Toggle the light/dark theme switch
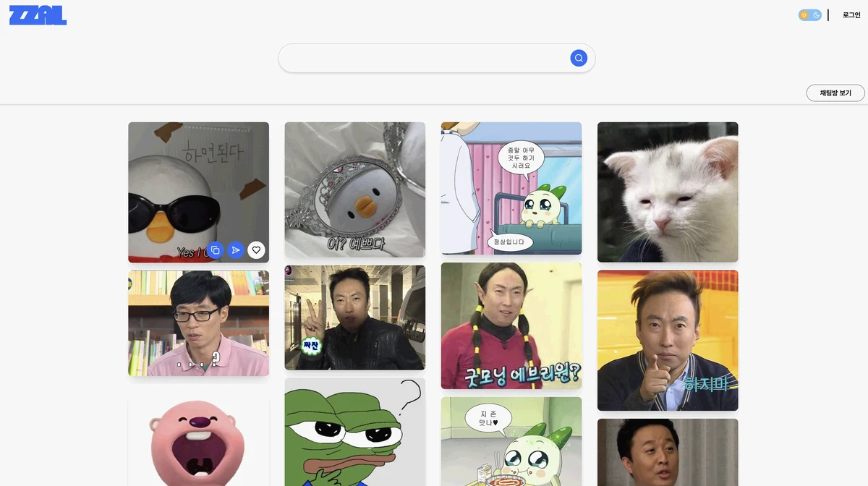Screen dimensions: 868x486 tap(810, 15)
